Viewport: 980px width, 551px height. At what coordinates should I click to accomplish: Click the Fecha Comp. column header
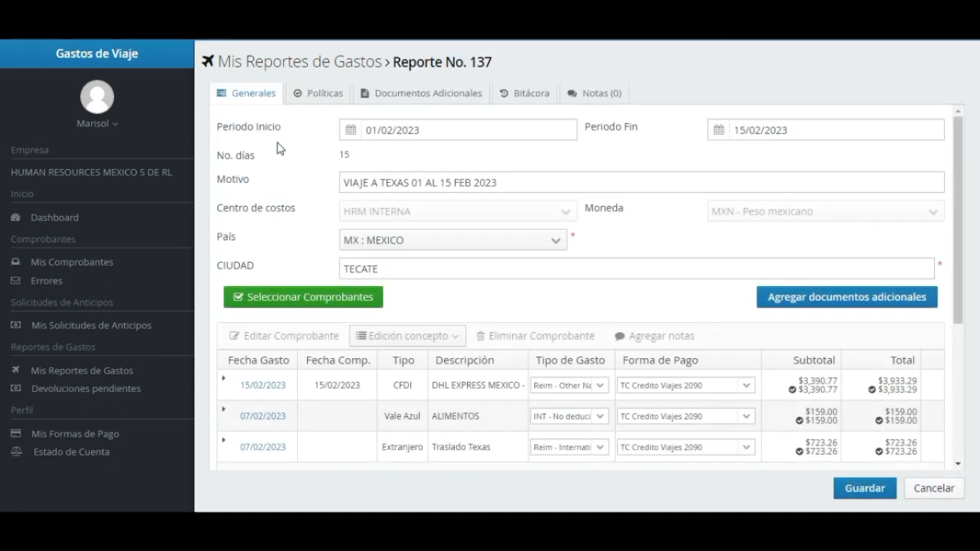(338, 360)
